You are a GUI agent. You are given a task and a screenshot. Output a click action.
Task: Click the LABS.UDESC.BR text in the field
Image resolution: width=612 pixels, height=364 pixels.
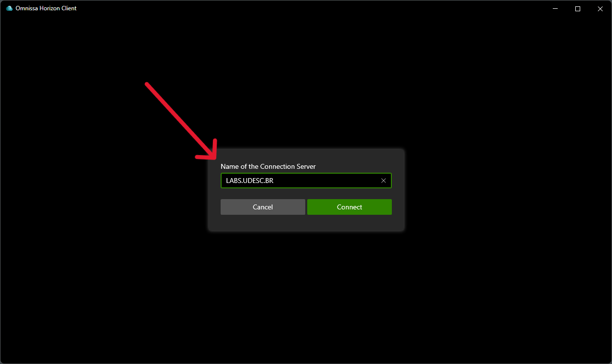click(249, 181)
